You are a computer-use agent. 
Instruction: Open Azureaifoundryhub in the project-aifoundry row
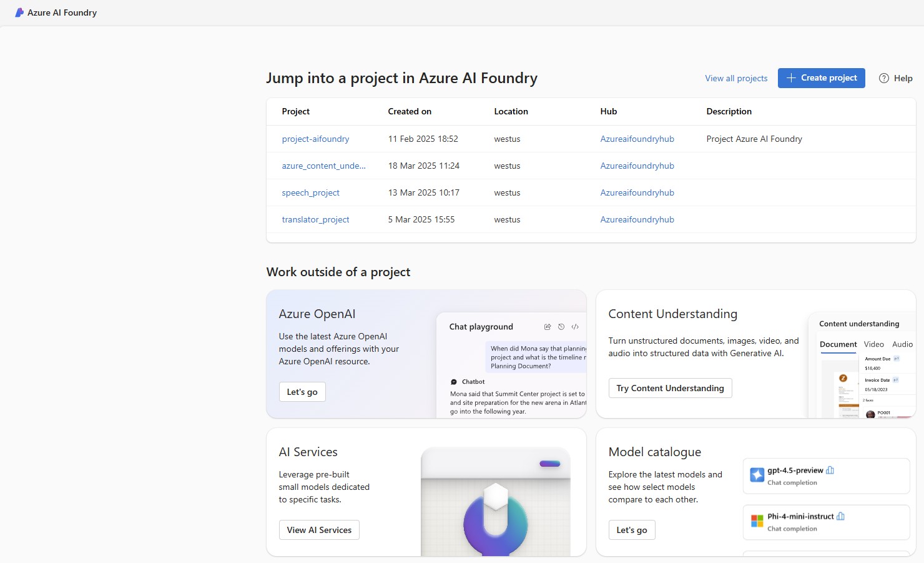pos(637,139)
